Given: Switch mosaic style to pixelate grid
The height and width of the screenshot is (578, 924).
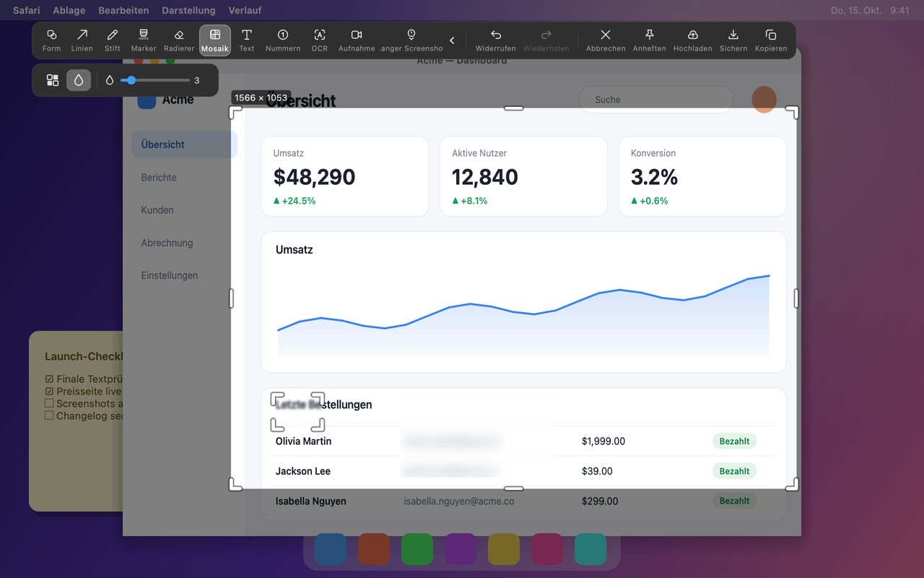Looking at the screenshot, I should pos(53,80).
